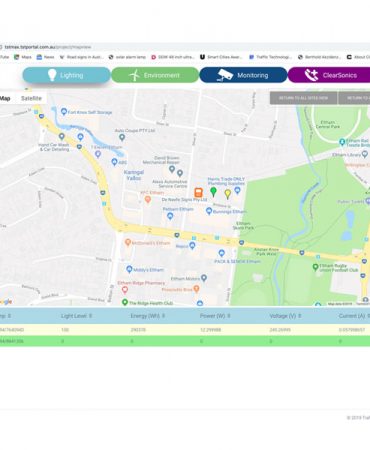Open the Environment category tab

pos(155,75)
